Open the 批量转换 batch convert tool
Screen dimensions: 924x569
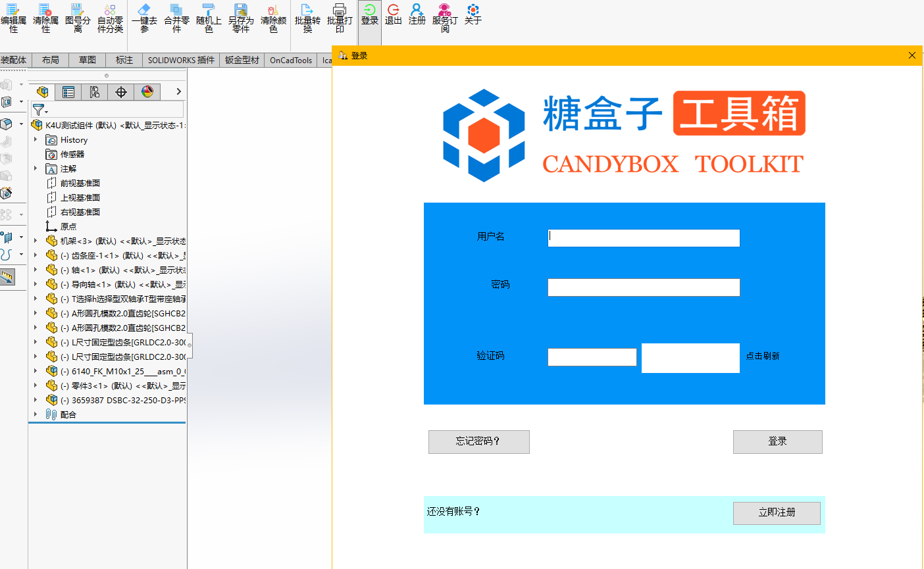click(307, 18)
